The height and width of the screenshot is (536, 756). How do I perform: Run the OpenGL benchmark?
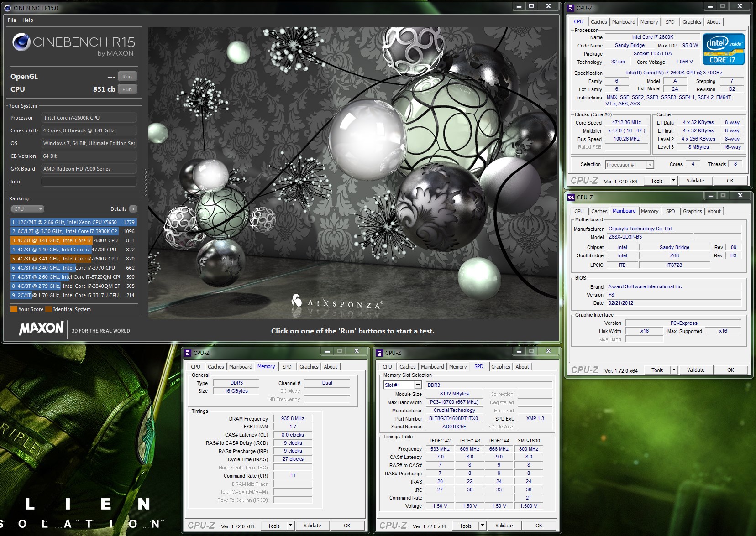tap(127, 77)
